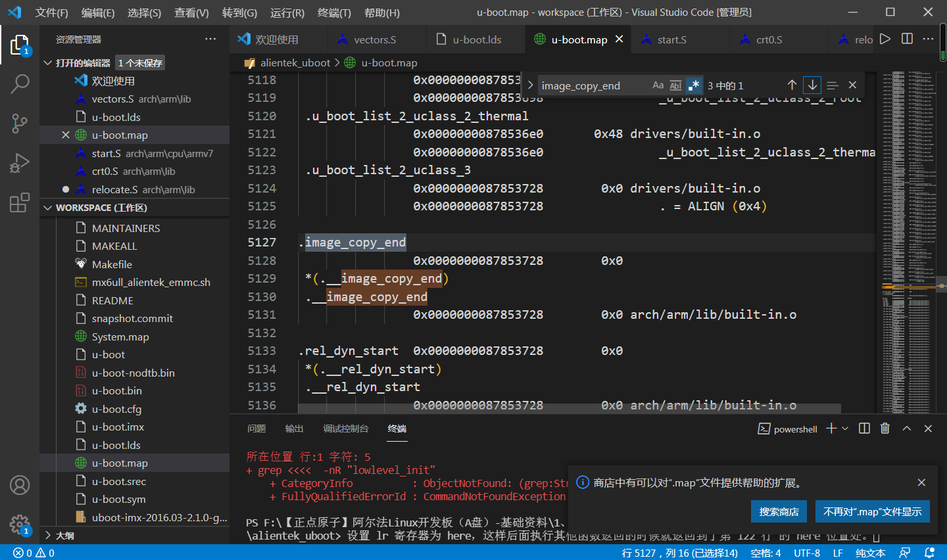Close the find widget

[852, 85]
